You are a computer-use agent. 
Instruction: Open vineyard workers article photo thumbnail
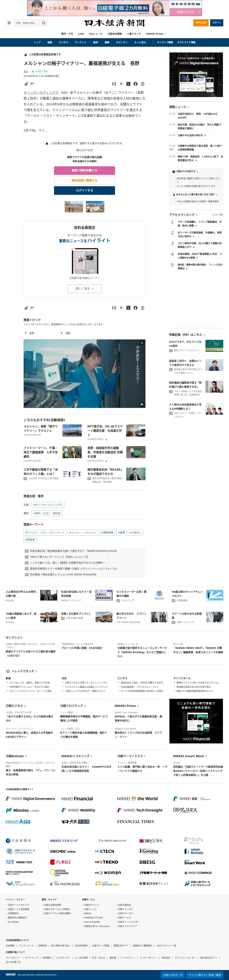(74, 207)
